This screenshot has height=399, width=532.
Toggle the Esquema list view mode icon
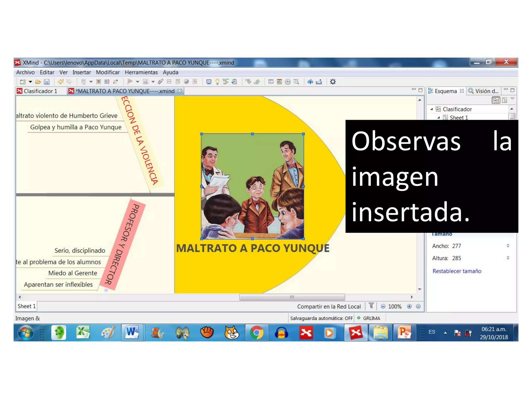tap(504, 100)
